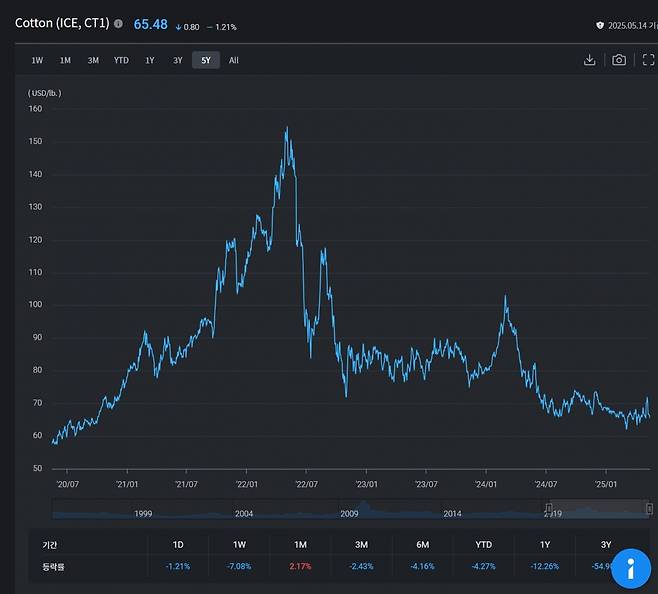The height and width of the screenshot is (594, 658).
Task: Choose the YTD period
Action: coord(121,60)
